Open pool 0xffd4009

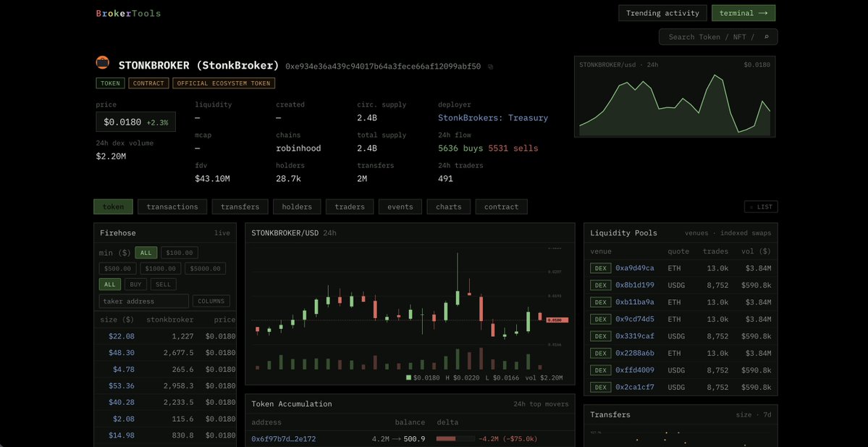click(x=634, y=370)
